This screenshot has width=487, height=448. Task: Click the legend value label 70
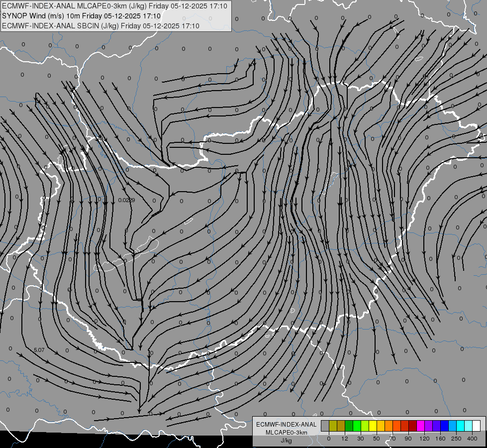point(392,439)
